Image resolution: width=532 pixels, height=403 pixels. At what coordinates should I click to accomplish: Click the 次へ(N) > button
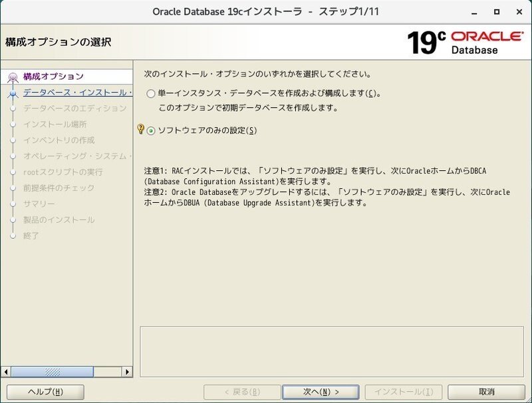(321, 392)
